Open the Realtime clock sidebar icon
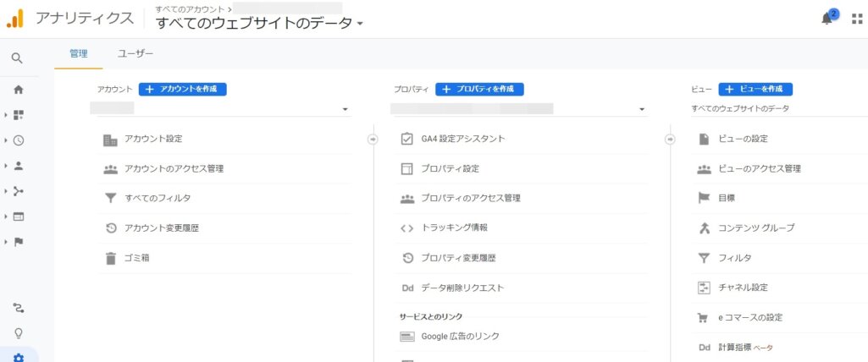Viewport: 868px width, 362px height. click(19, 140)
